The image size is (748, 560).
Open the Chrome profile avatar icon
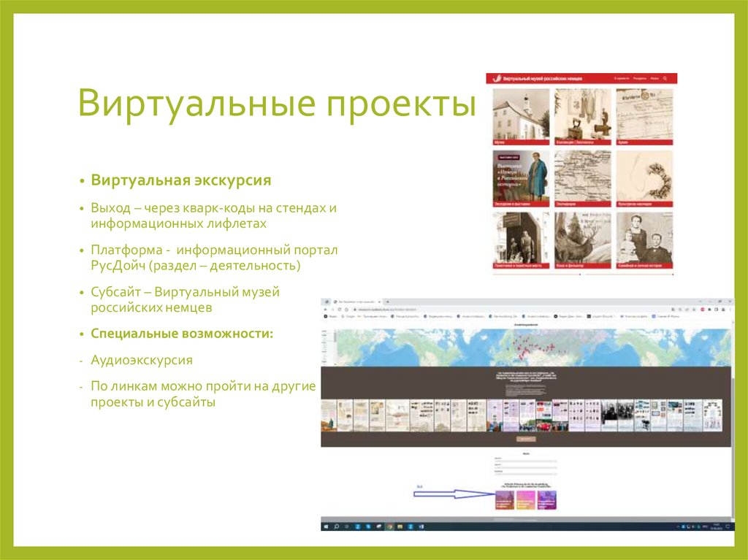[x=722, y=310]
